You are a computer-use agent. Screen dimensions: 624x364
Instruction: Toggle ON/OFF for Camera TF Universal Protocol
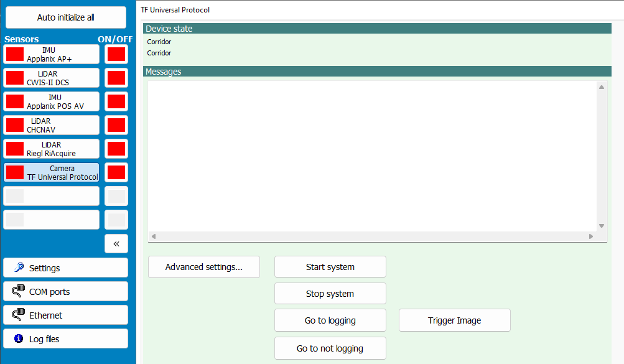coord(116,172)
